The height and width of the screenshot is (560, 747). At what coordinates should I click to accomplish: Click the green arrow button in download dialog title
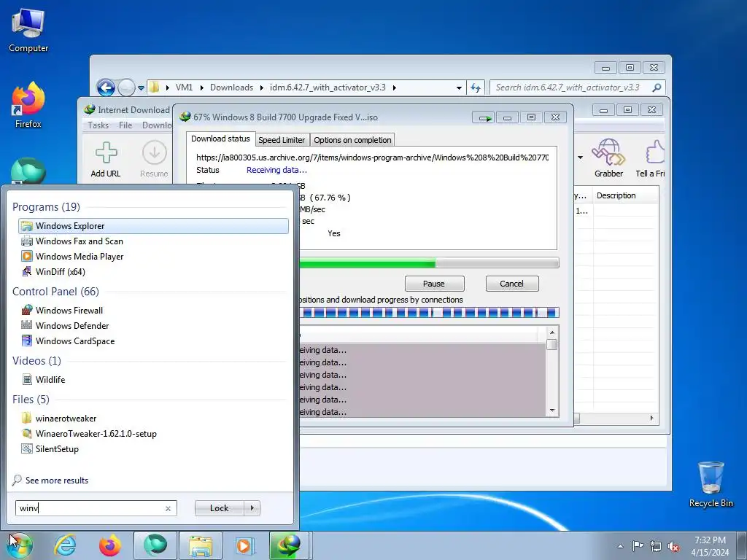tap(484, 117)
